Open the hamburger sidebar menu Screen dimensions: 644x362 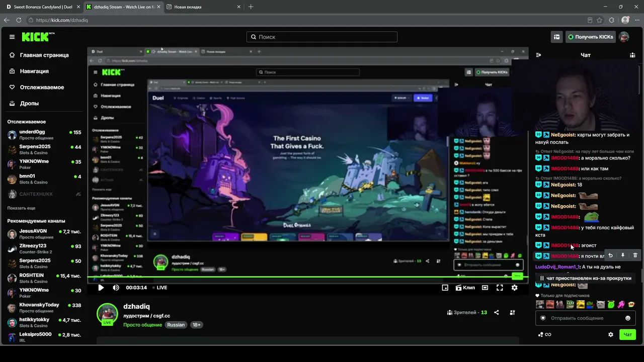pos(12,37)
